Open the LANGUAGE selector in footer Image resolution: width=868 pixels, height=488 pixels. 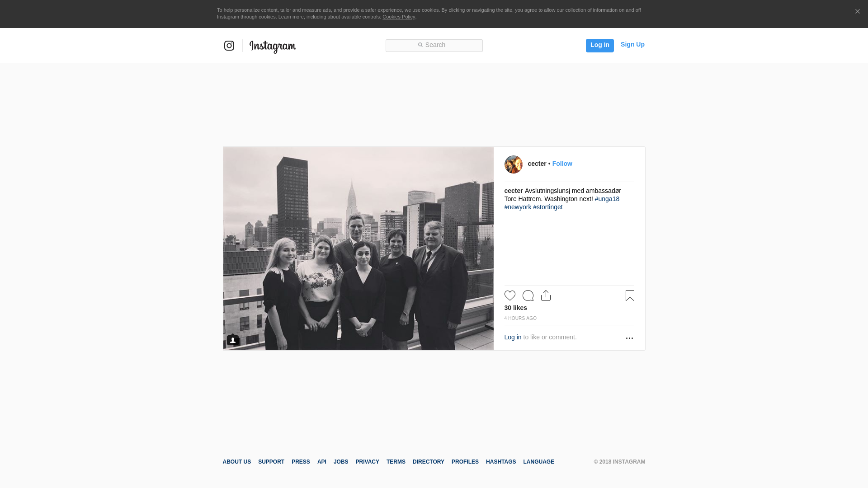tap(538, 462)
